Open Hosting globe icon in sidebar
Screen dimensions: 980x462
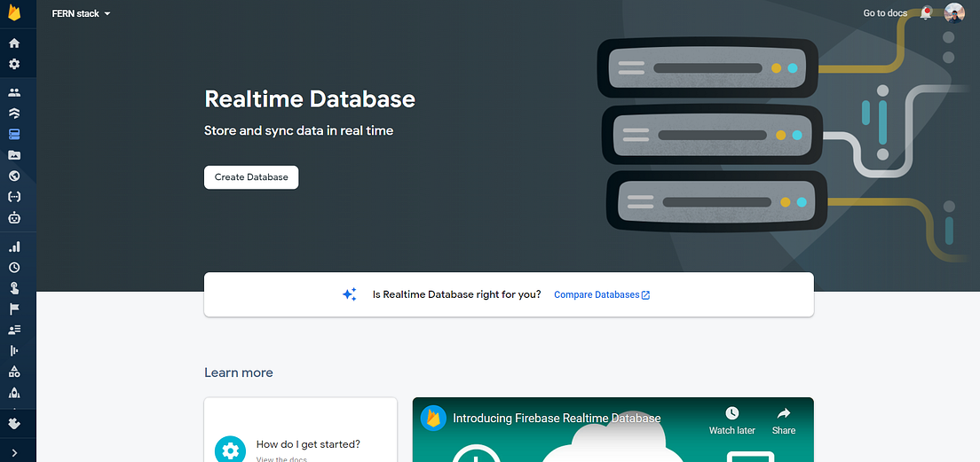point(13,176)
